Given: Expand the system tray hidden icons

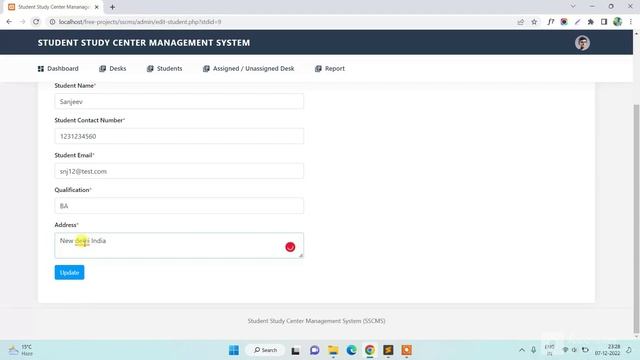Looking at the screenshot, I should (x=522, y=350).
